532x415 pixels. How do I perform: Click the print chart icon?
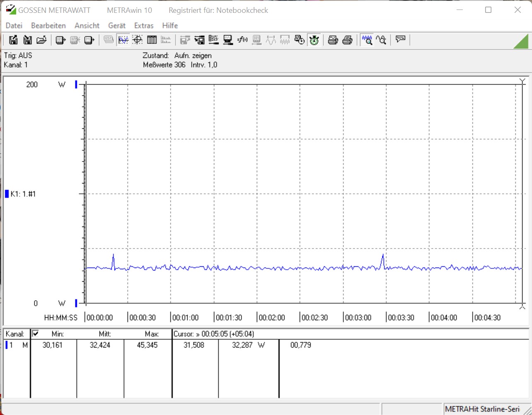[x=333, y=40]
